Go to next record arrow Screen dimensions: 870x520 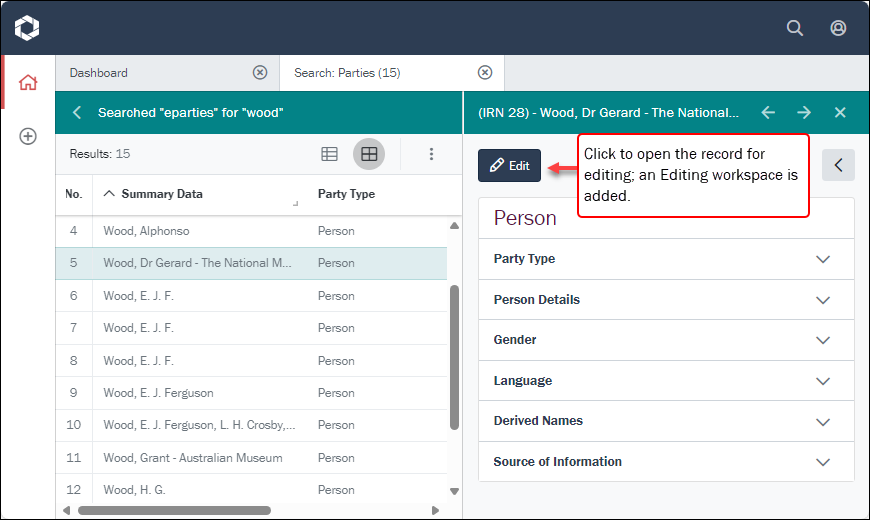tap(804, 113)
